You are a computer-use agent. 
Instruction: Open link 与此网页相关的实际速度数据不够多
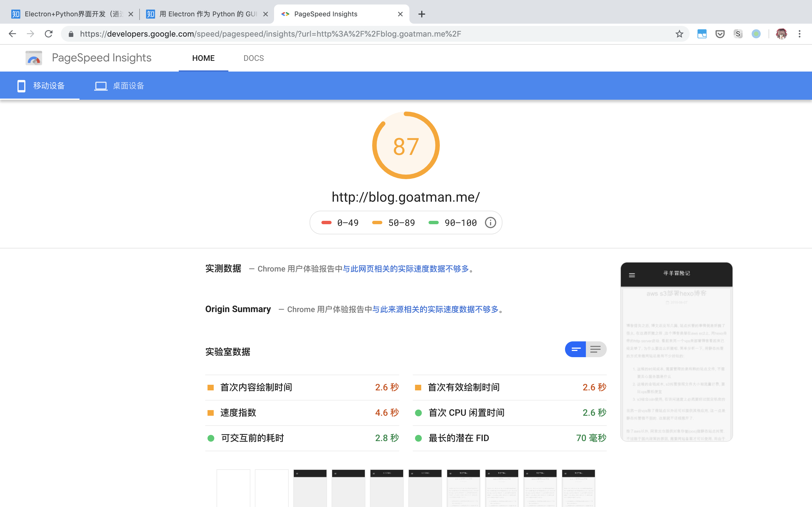tap(407, 269)
